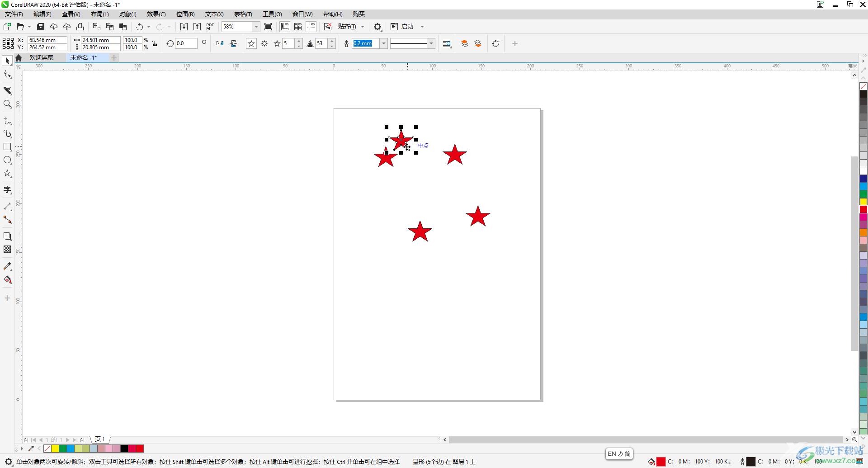This screenshot has width=868, height=468.
Task: Select the Color Eyedropper tool
Action: pos(7,266)
